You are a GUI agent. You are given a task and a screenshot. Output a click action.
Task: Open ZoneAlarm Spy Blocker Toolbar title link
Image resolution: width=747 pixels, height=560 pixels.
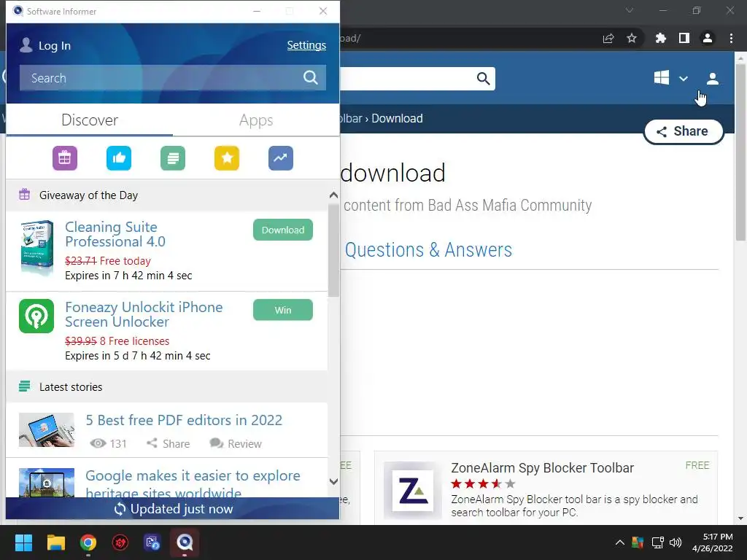pyautogui.click(x=542, y=468)
